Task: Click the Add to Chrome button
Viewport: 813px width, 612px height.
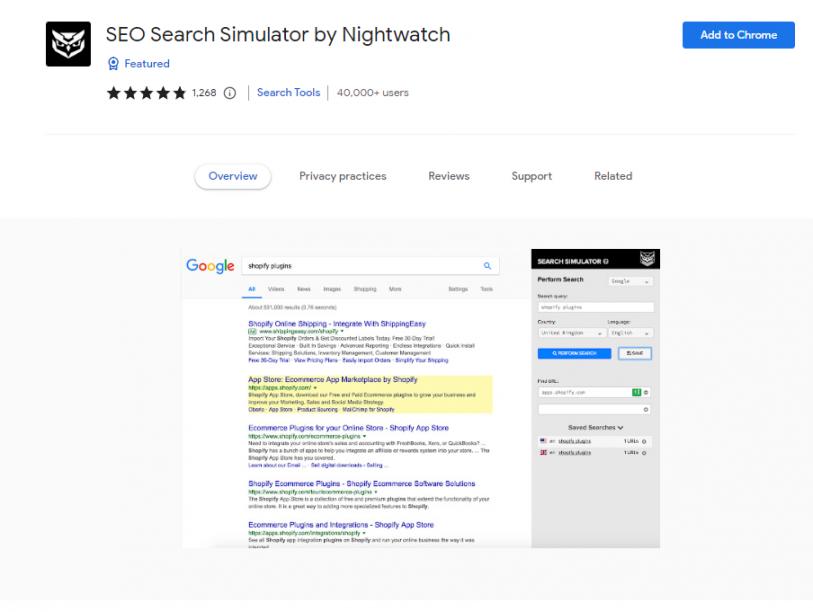Action: coord(738,35)
